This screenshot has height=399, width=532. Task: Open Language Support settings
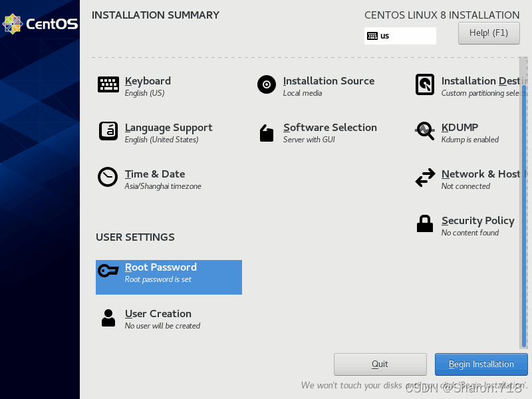(x=168, y=128)
